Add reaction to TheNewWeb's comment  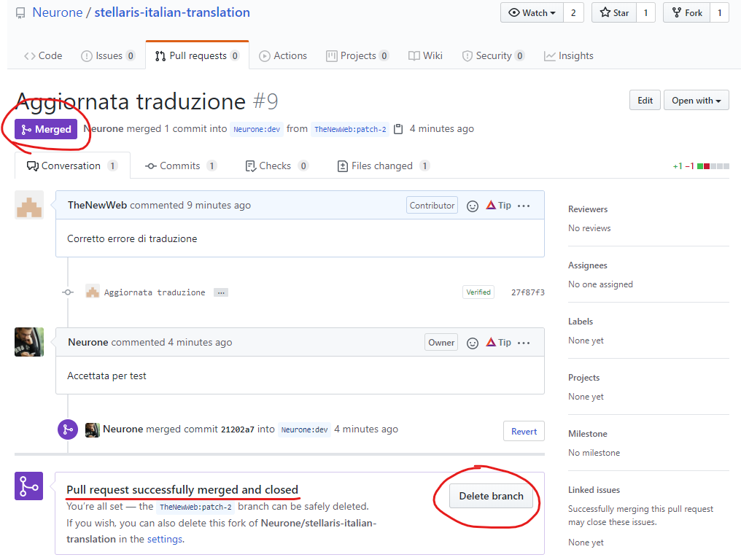[472, 206]
